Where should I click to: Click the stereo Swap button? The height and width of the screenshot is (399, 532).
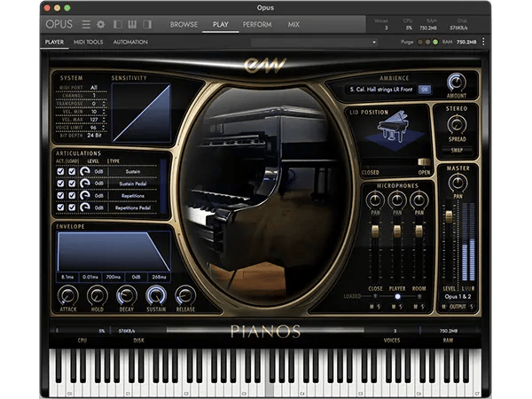[457, 150]
